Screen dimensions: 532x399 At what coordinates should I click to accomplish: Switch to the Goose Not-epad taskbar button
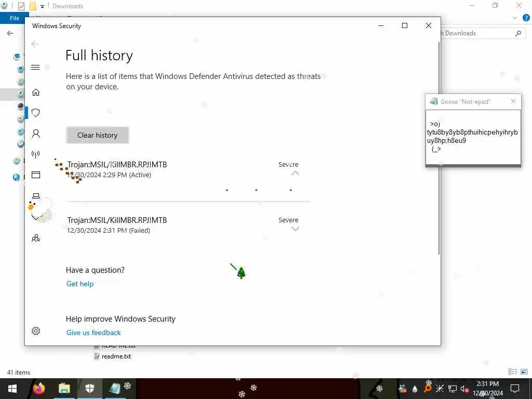coord(115,389)
